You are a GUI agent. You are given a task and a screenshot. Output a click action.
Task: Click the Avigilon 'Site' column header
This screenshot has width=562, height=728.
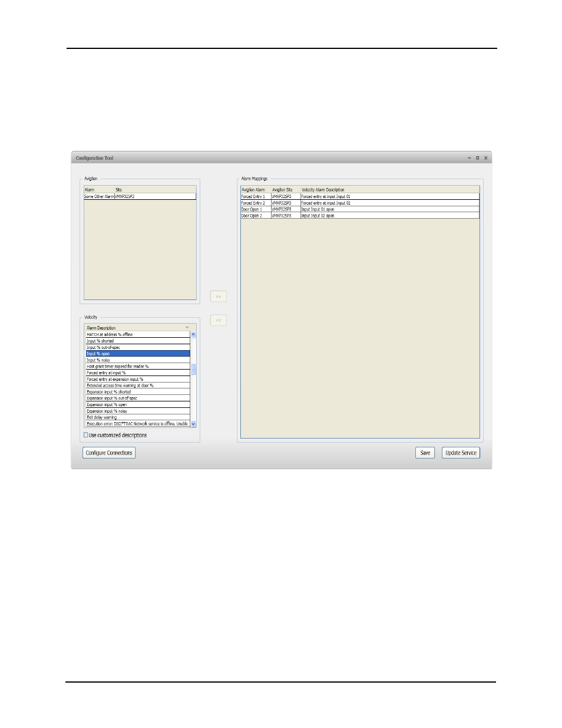pos(155,190)
